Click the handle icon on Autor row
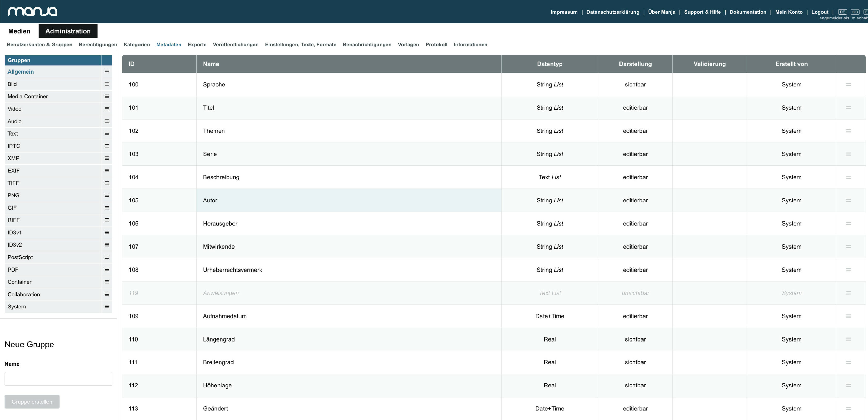The width and height of the screenshot is (868, 420). click(848, 200)
